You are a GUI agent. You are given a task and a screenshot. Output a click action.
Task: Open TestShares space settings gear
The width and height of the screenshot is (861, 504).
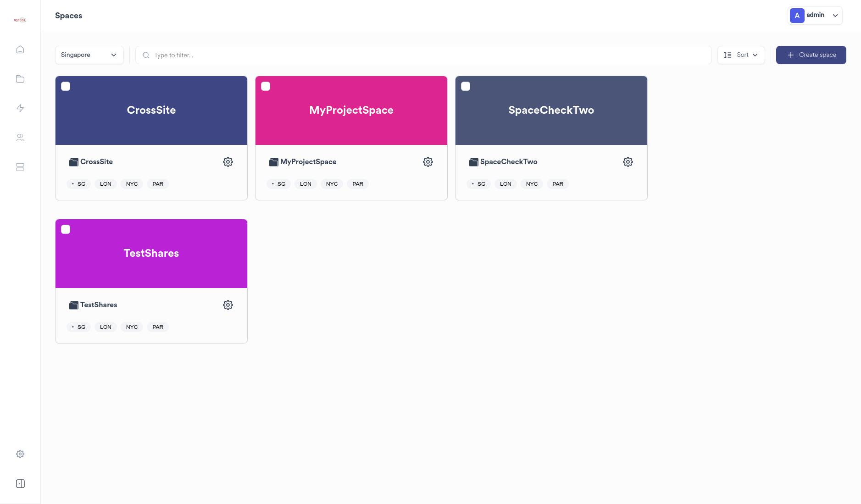(228, 305)
